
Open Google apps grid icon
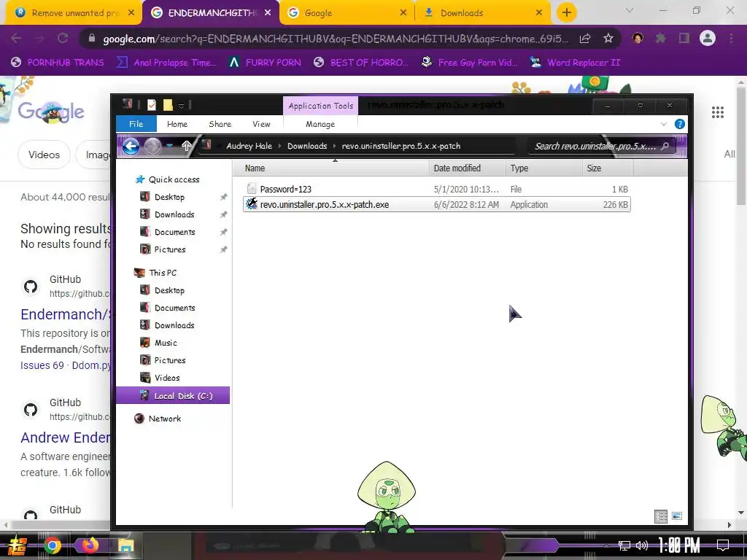pos(718,112)
